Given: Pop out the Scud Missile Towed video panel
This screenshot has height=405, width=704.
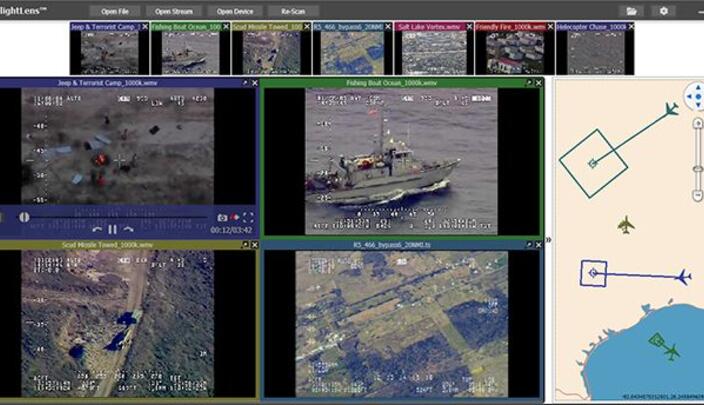Looking at the screenshot, I should click(244, 245).
